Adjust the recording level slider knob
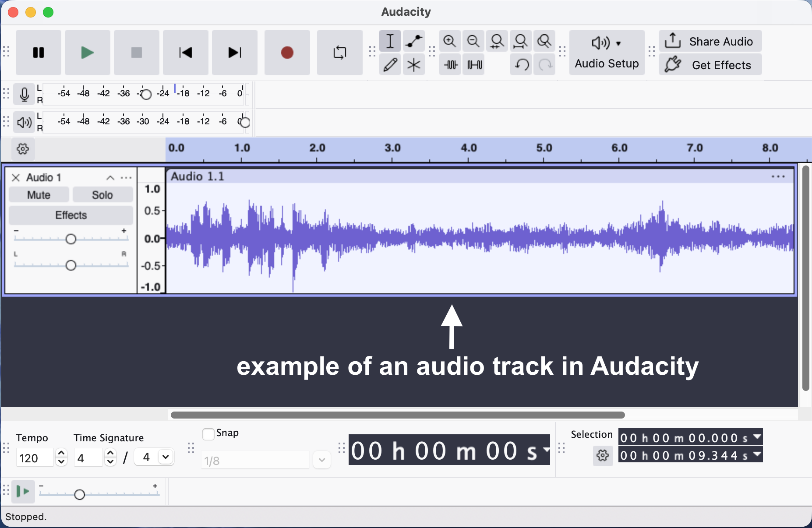This screenshot has height=528, width=812. tap(146, 95)
